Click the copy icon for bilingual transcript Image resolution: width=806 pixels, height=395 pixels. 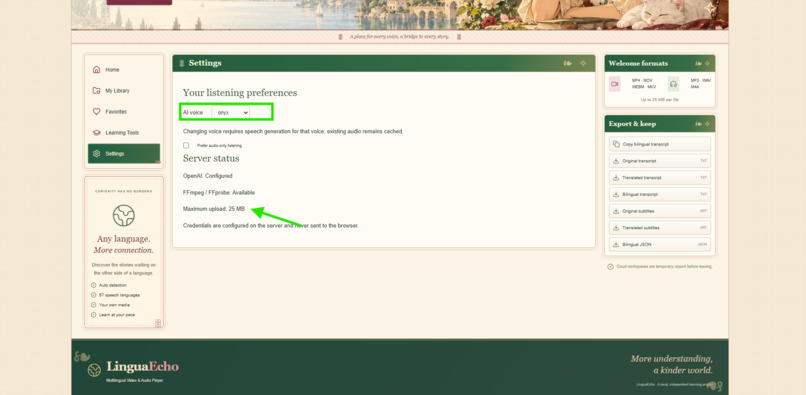point(616,145)
